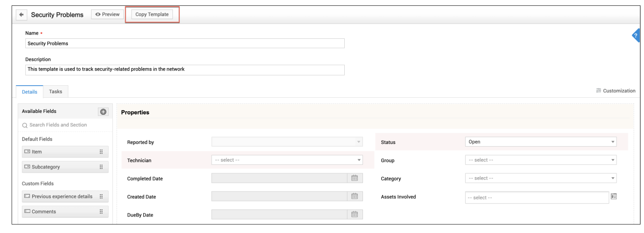Click the add field plus icon

click(103, 112)
